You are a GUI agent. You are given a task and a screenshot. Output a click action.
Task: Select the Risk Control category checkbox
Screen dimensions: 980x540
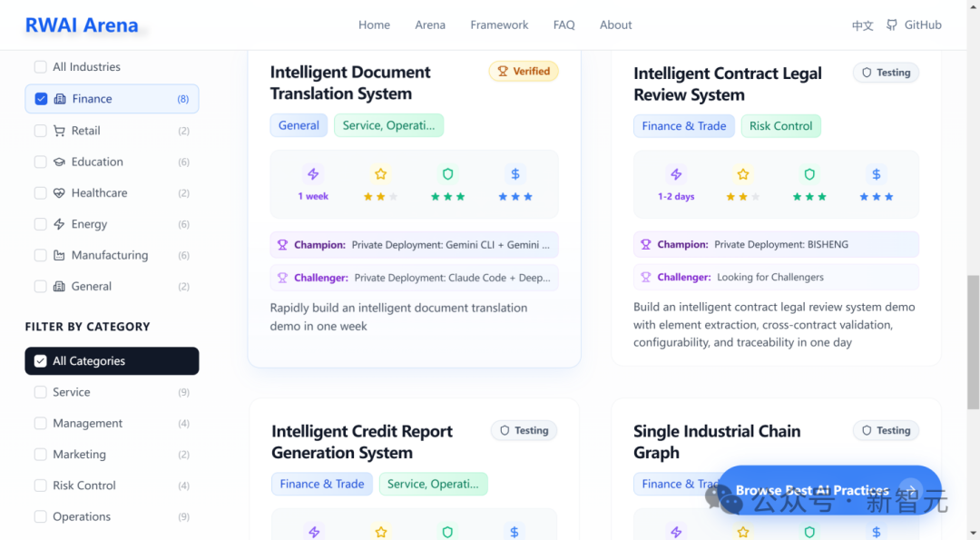41,486
